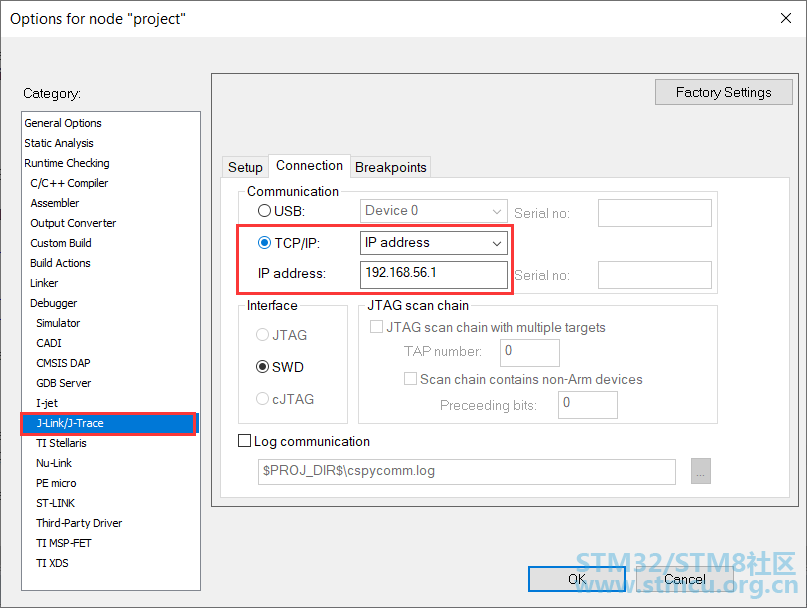Browse for log file with ellipsis button
This screenshot has width=807, height=608.
pos(700,471)
